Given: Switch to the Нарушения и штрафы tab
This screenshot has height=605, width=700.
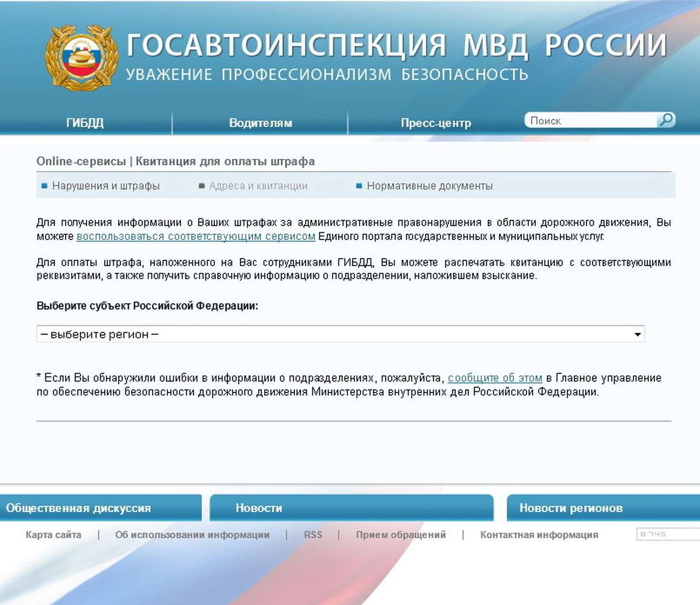Looking at the screenshot, I should (x=105, y=186).
